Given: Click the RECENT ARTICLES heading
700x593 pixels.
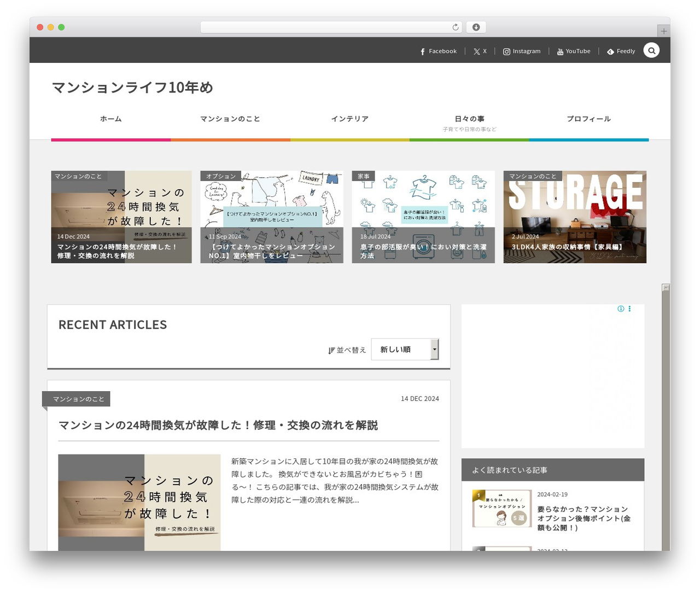Looking at the screenshot, I should (113, 325).
